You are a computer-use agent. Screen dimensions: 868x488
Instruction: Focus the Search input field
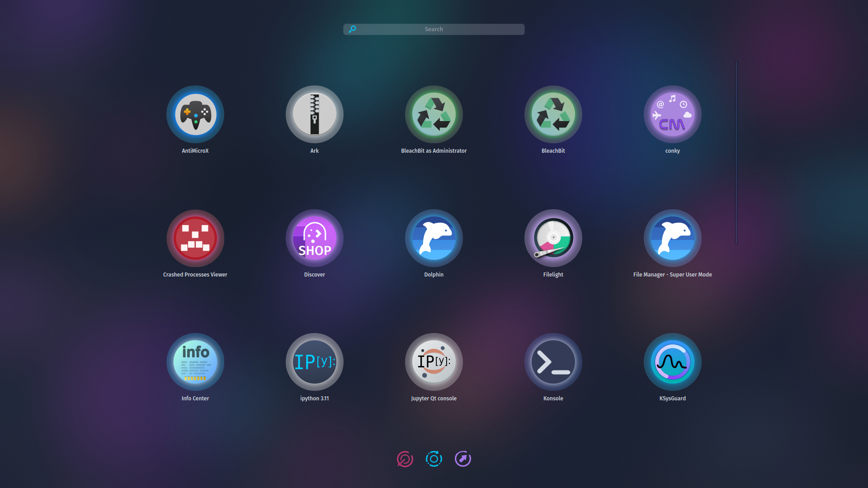[434, 29]
